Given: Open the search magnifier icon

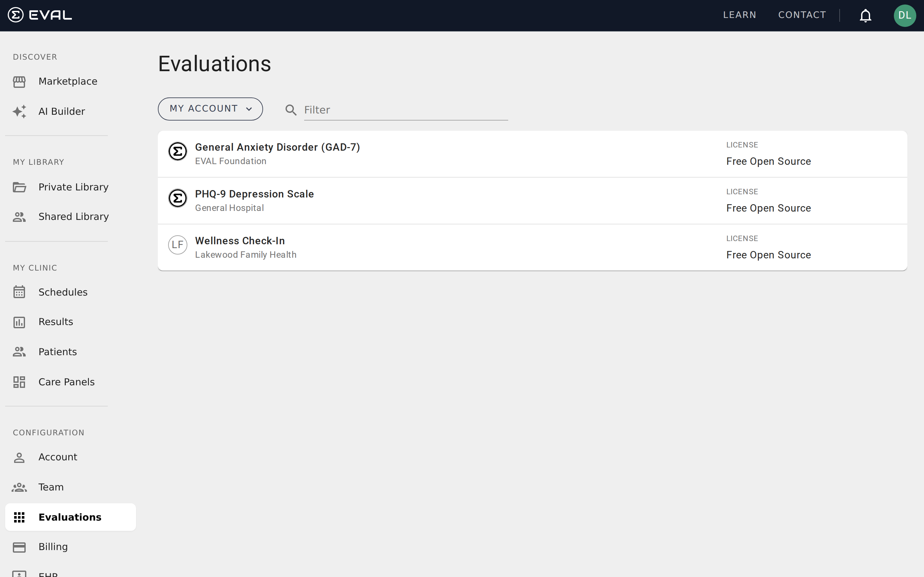Looking at the screenshot, I should pyautogui.click(x=291, y=110).
